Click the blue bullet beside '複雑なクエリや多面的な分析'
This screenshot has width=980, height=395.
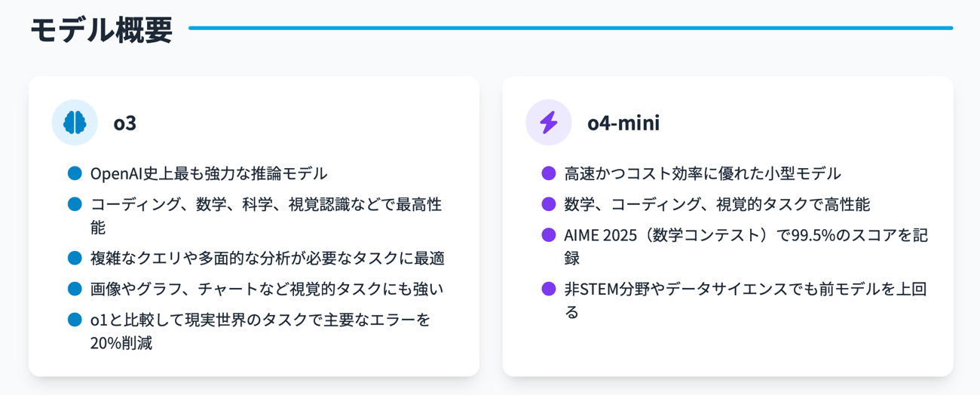(75, 258)
